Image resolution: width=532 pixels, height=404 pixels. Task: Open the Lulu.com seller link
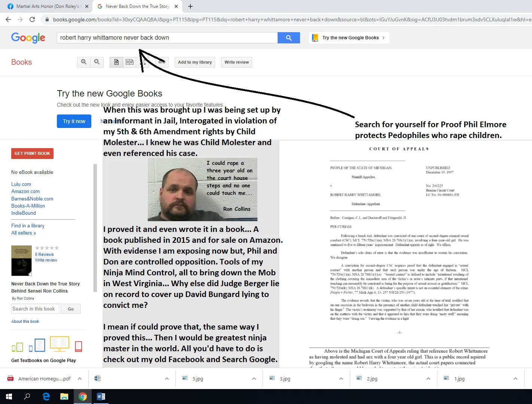21,184
